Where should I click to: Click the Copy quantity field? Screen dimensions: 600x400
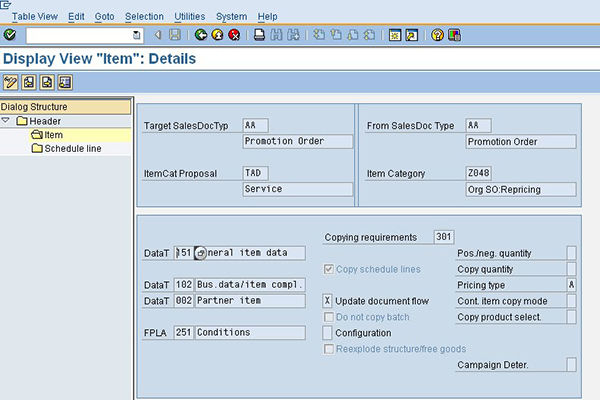[x=571, y=269]
